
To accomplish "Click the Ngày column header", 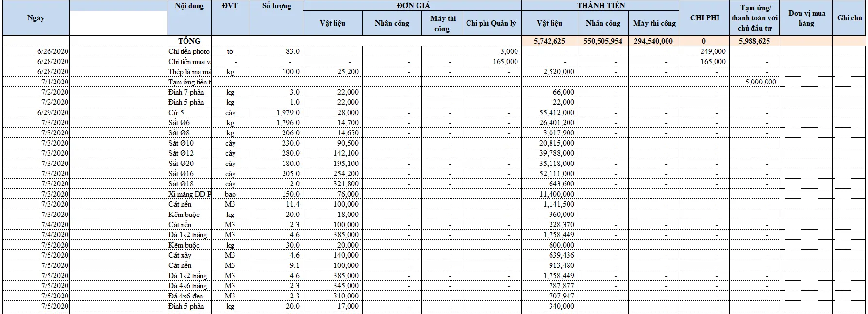I will pyautogui.click(x=36, y=18).
